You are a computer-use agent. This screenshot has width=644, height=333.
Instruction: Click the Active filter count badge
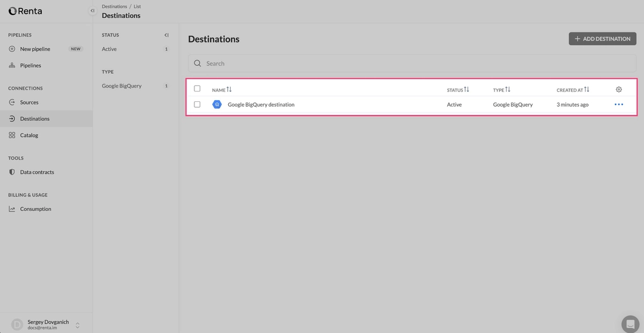(x=166, y=49)
